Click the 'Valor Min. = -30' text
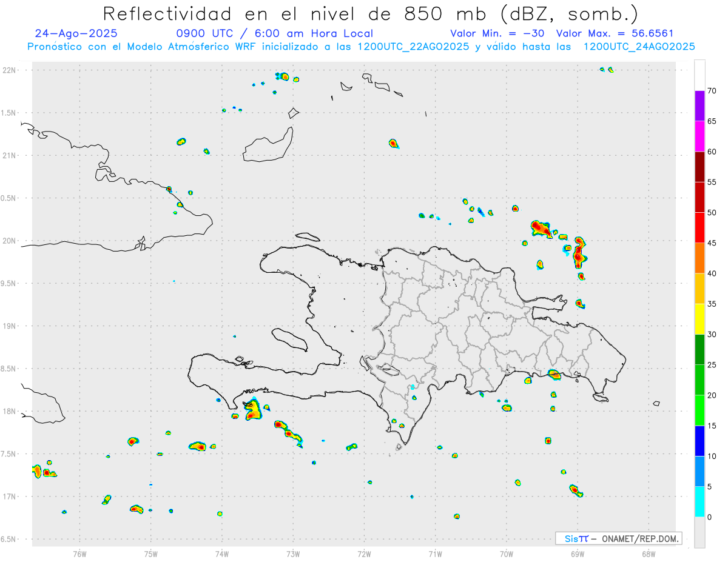728x562 pixels. coord(498,33)
